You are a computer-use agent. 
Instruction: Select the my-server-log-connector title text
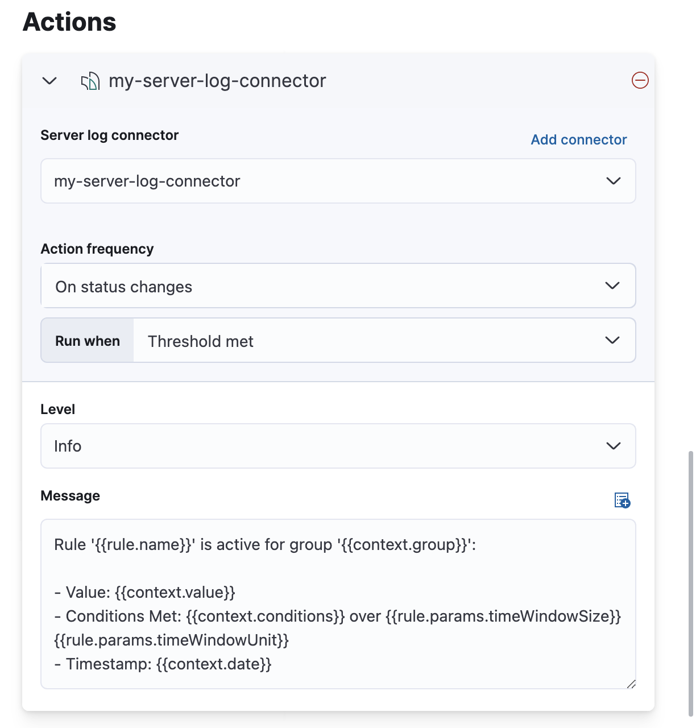click(218, 81)
